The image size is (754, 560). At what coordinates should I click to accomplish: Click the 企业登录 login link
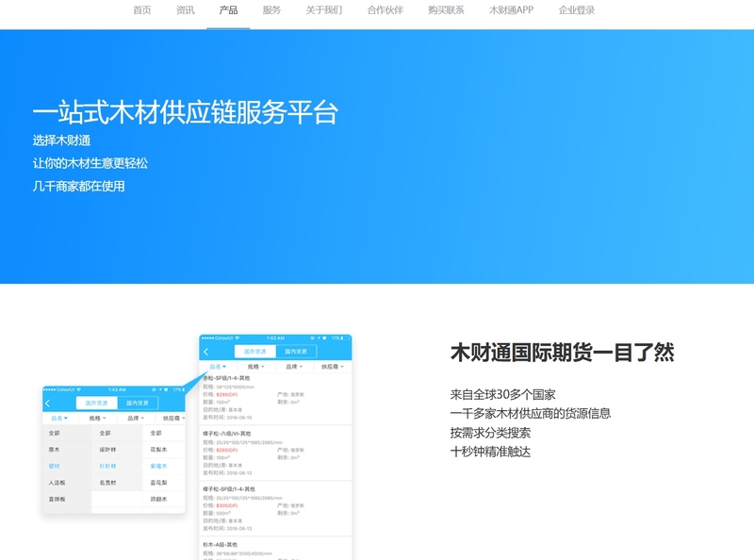click(x=577, y=10)
